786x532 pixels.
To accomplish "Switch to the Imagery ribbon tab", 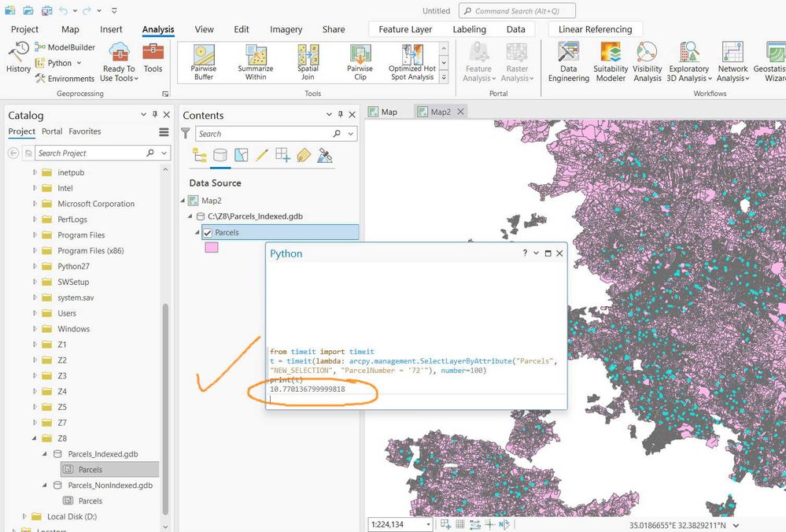I will [286, 29].
